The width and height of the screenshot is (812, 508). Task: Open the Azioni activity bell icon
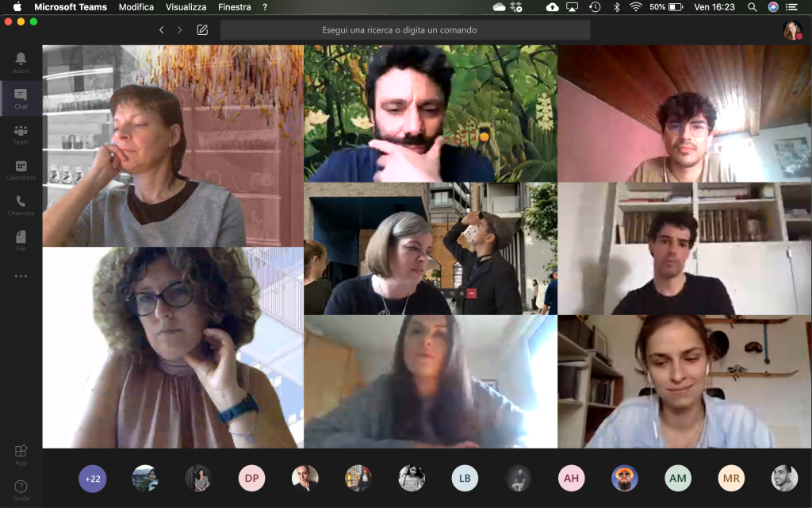pyautogui.click(x=21, y=60)
